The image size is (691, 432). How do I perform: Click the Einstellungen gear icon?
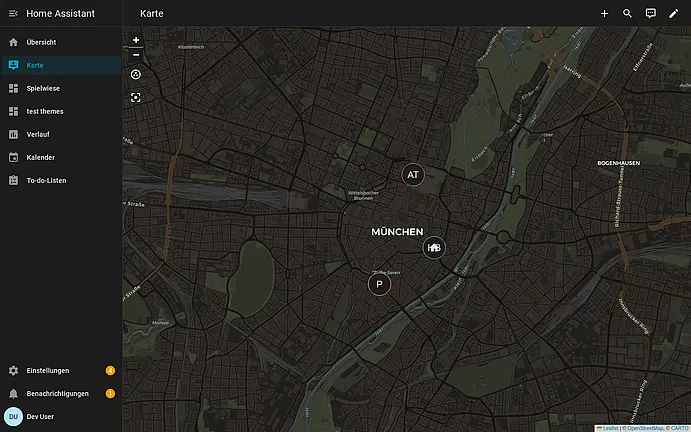14,371
